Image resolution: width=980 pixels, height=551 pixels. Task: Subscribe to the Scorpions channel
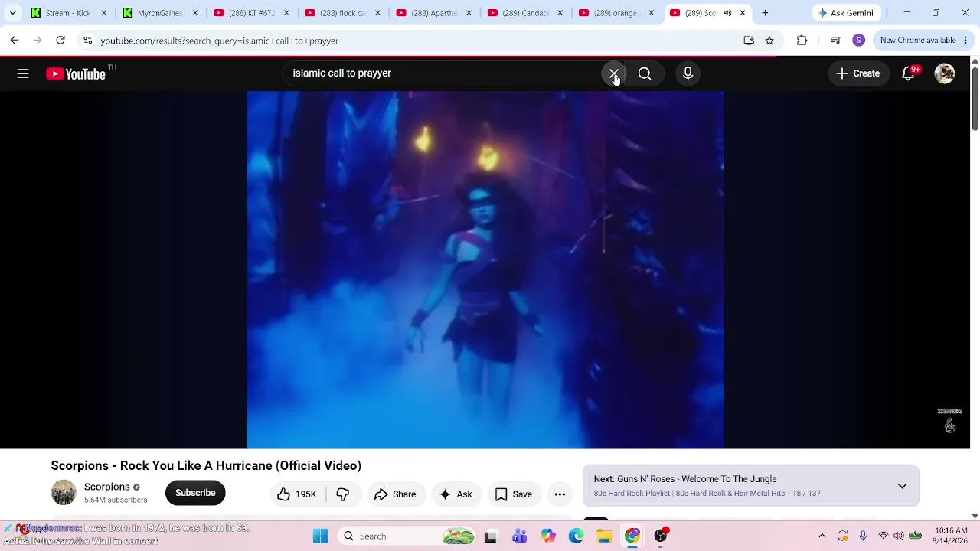click(195, 493)
